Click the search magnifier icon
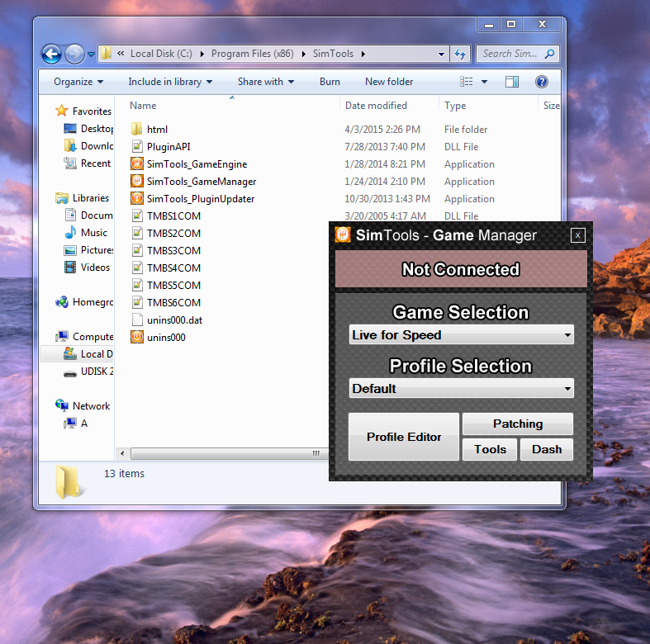 point(550,54)
